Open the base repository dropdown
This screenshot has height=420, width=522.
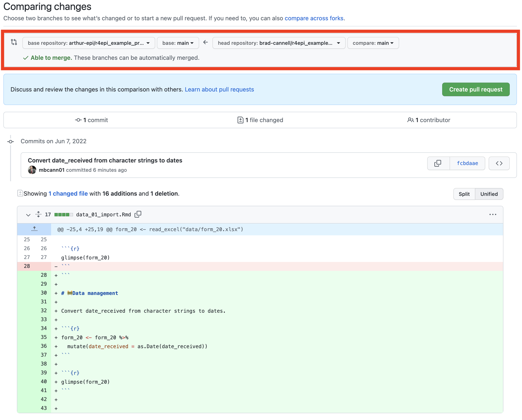pos(89,43)
